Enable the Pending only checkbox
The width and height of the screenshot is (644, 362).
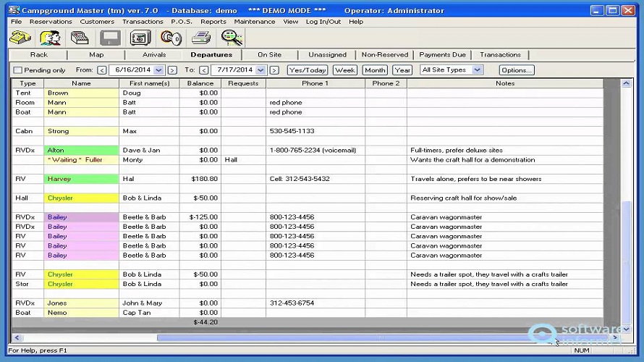(18, 70)
